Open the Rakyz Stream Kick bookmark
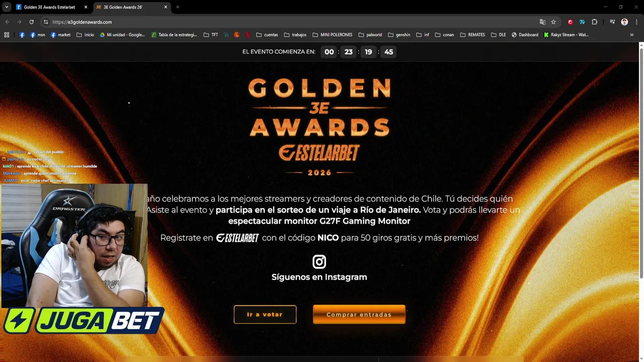This screenshot has width=644, height=362. point(566,35)
